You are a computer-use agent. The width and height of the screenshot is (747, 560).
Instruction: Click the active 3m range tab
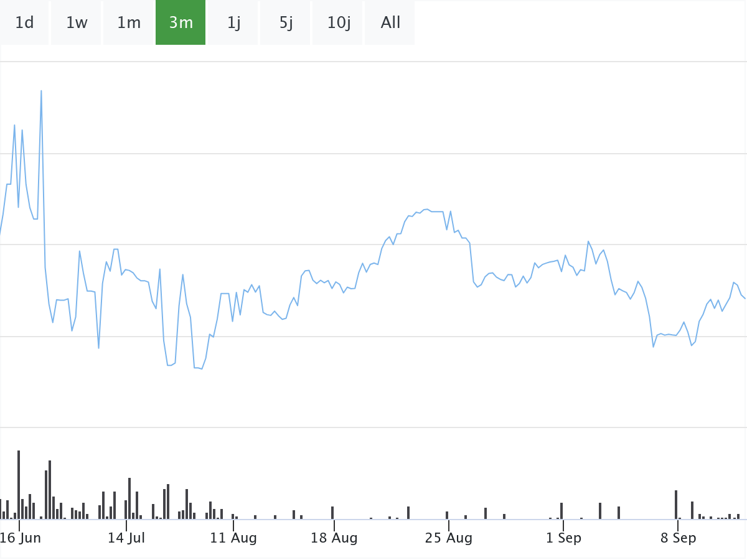(181, 22)
